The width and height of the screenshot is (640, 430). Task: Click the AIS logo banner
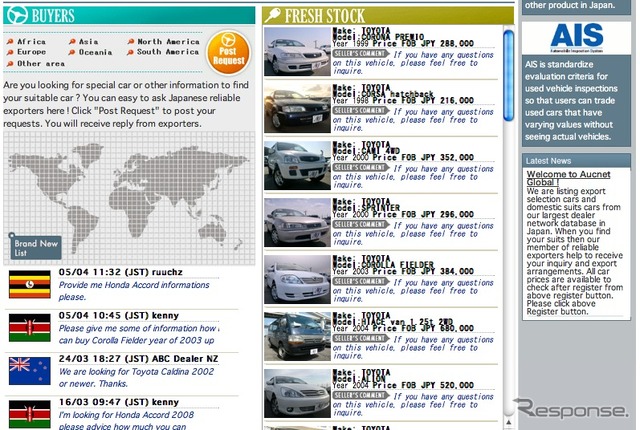[576, 38]
